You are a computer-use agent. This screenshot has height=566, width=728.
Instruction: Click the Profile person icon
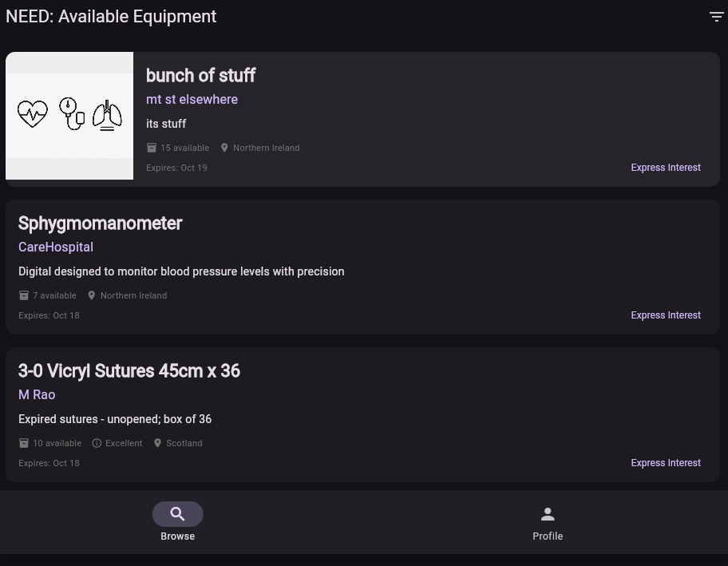tap(548, 514)
